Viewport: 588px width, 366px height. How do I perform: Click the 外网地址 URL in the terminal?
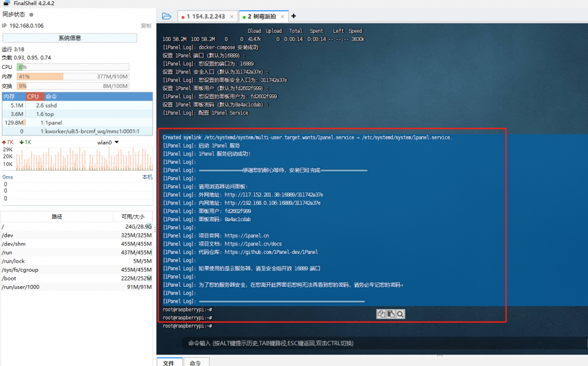274,195
